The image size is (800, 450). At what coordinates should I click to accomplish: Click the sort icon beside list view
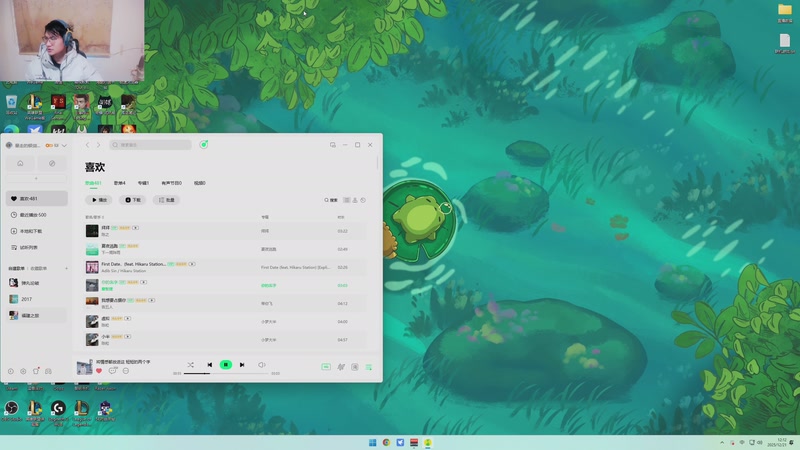(355, 200)
